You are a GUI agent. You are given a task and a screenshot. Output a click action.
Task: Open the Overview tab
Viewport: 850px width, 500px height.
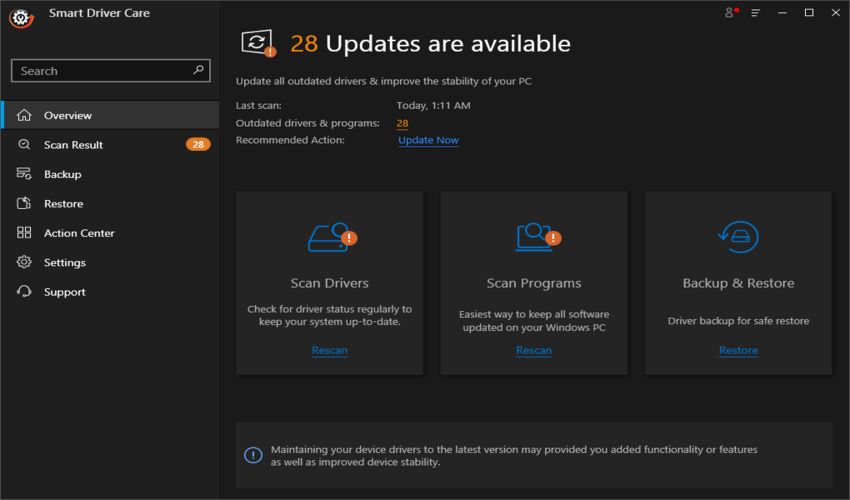pyautogui.click(x=111, y=115)
